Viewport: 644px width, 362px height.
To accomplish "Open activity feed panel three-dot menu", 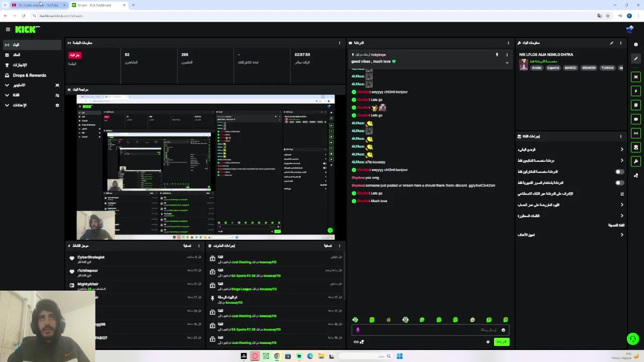I will (199, 246).
